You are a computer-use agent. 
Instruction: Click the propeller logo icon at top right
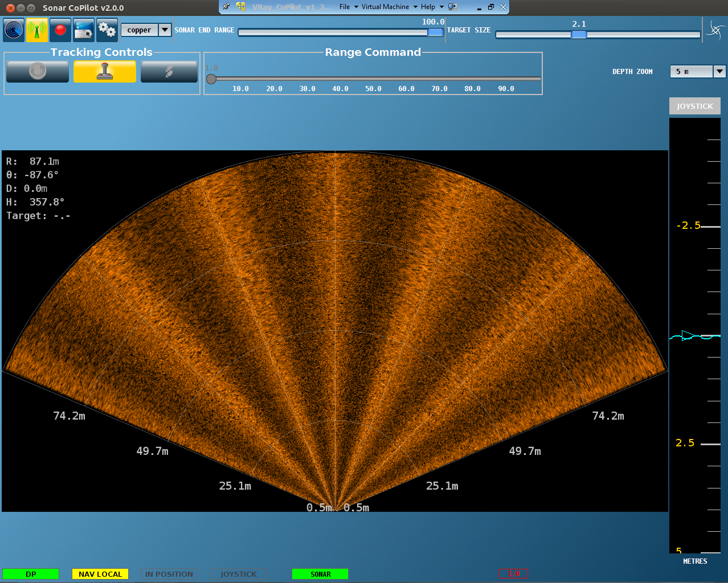(715, 30)
